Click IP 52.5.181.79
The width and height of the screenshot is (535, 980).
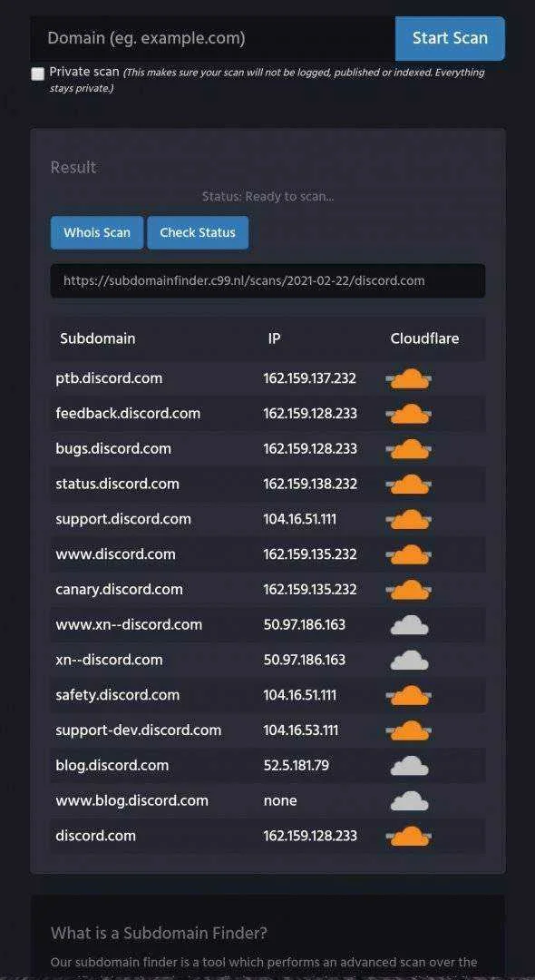296,765
